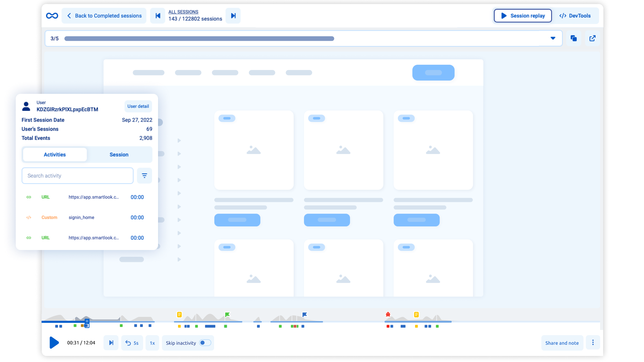Viewport: 644px width, 362px height.
Task: Open the DevTools view
Action: tap(575, 16)
